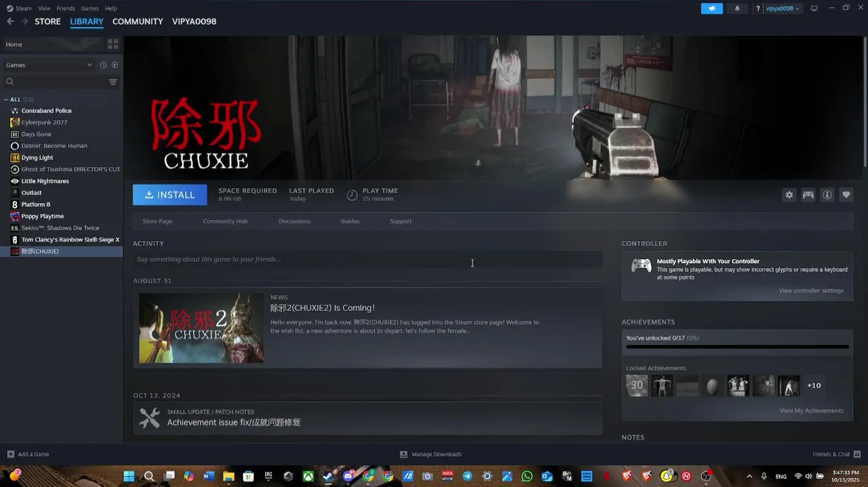Screen dimensions: 868x487
Task: Open Discussions link
Action: 294,221
